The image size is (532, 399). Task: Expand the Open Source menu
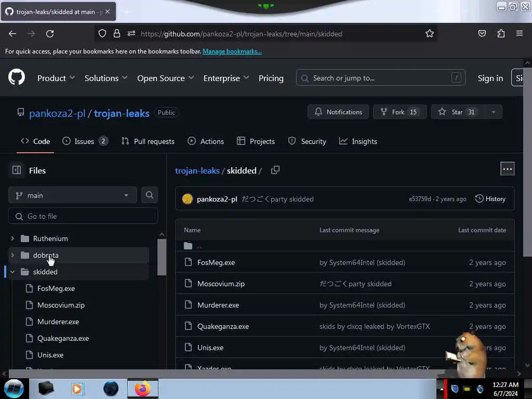166,78
